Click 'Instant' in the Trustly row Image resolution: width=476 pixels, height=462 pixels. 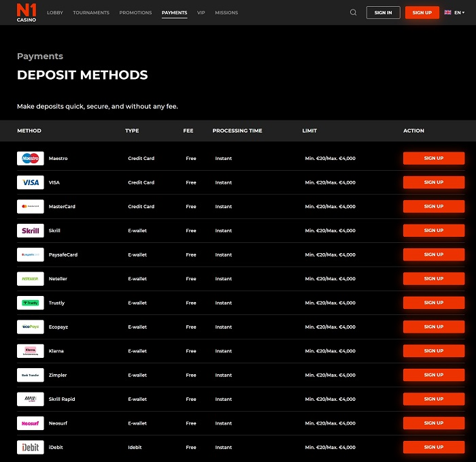(x=224, y=303)
